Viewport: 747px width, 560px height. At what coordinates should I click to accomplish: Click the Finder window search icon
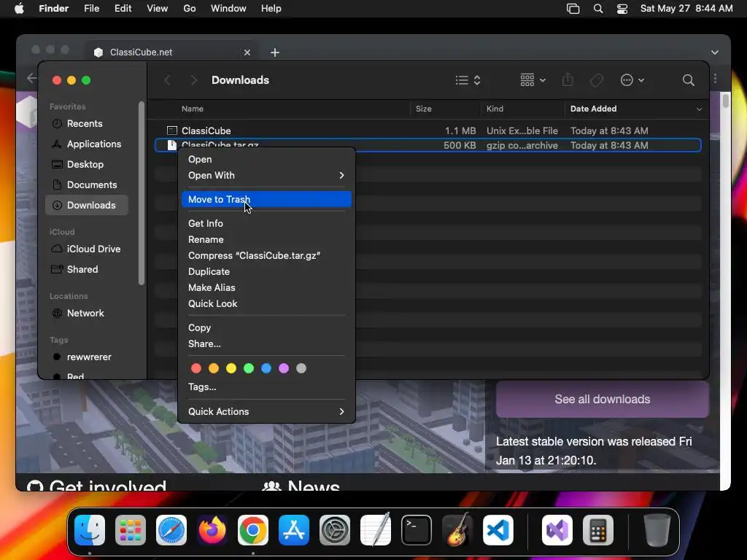(688, 80)
